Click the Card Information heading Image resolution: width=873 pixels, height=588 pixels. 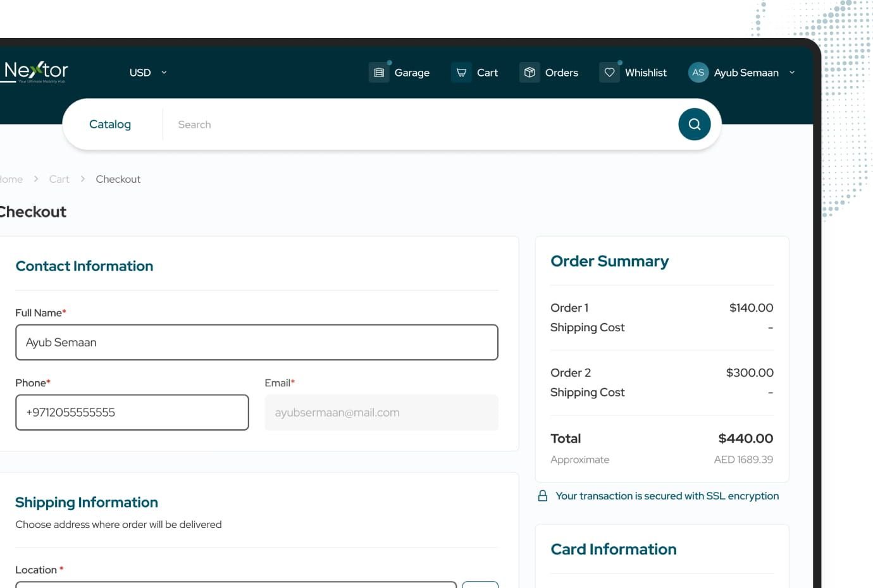pyautogui.click(x=614, y=549)
